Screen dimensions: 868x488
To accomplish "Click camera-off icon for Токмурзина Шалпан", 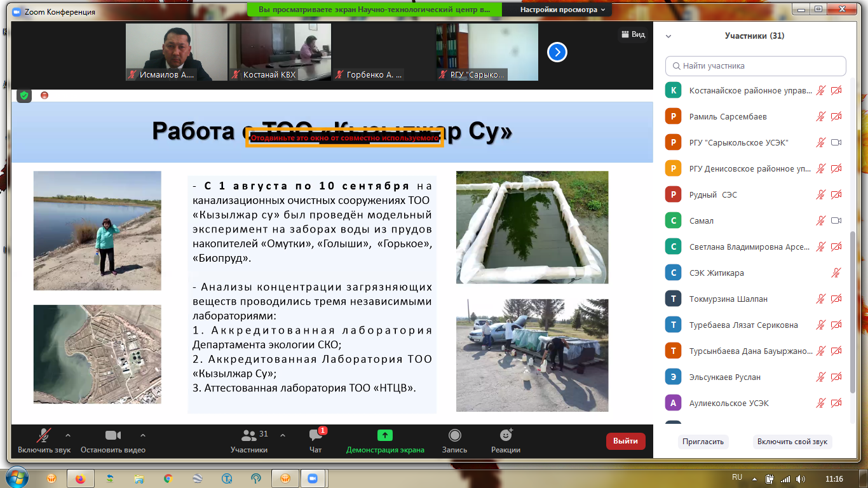I will [836, 299].
